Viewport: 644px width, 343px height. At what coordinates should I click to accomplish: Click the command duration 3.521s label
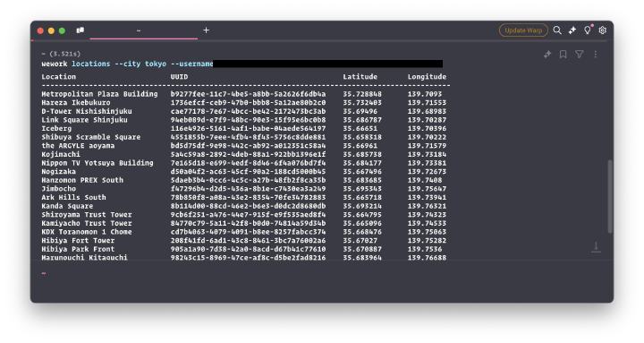[65, 54]
